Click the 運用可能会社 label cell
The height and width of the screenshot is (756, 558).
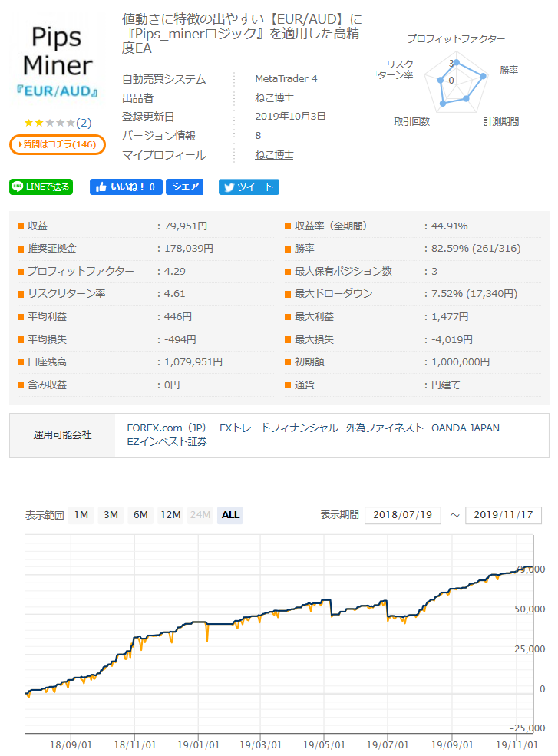click(62, 435)
